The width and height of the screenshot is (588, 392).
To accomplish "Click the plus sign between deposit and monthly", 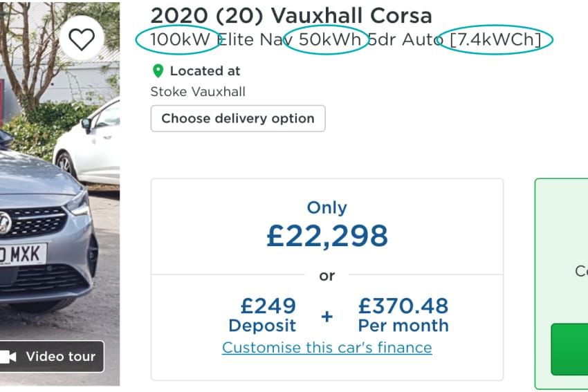I will point(327,316).
